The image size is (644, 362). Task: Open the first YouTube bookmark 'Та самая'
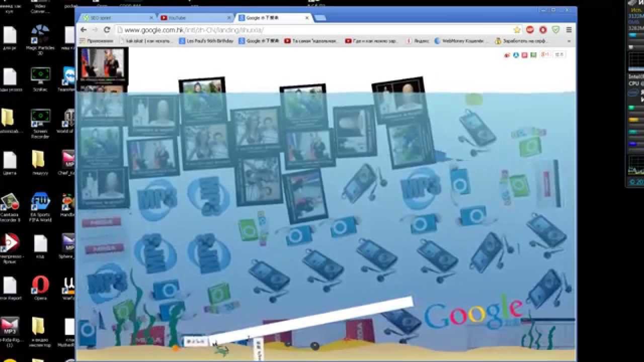[312, 41]
